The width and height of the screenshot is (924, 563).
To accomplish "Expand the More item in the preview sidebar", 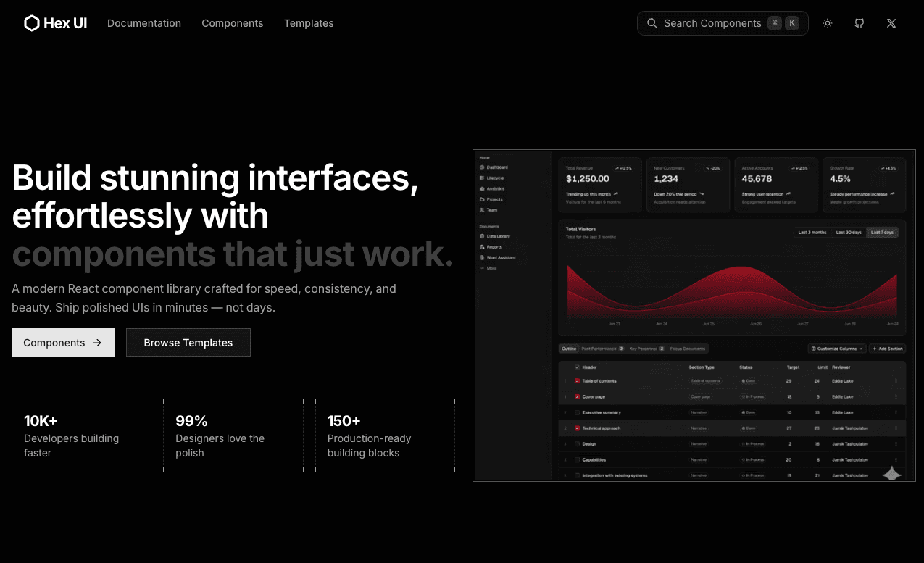I will pos(491,268).
